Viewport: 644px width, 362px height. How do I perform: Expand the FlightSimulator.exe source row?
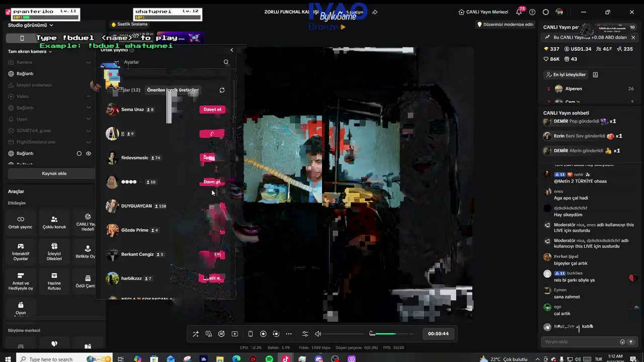(50, 142)
